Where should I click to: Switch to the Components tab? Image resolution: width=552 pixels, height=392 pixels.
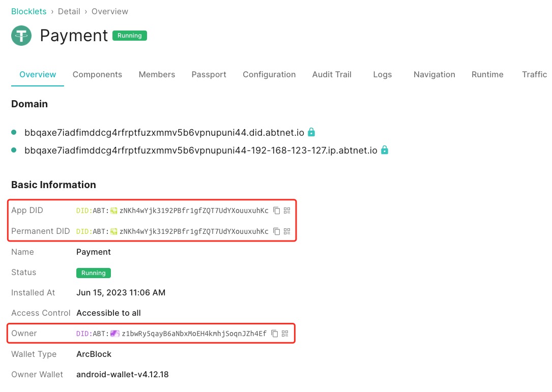click(97, 74)
